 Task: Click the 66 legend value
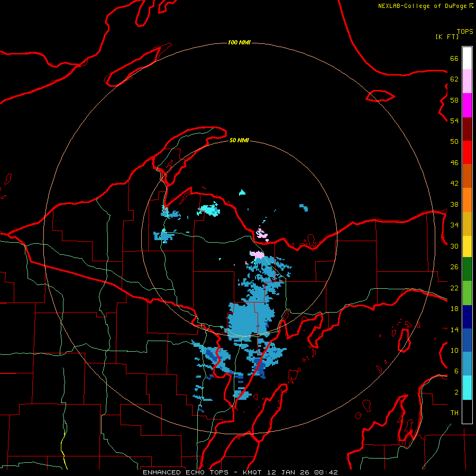454,58
